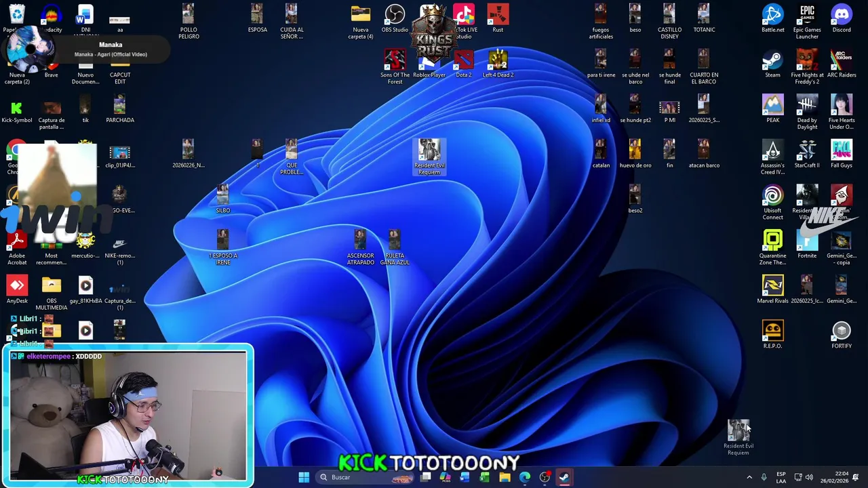Open Adobe Acrobat desktop shortcut
Image resolution: width=868 pixels, height=488 pixels.
click(17, 248)
